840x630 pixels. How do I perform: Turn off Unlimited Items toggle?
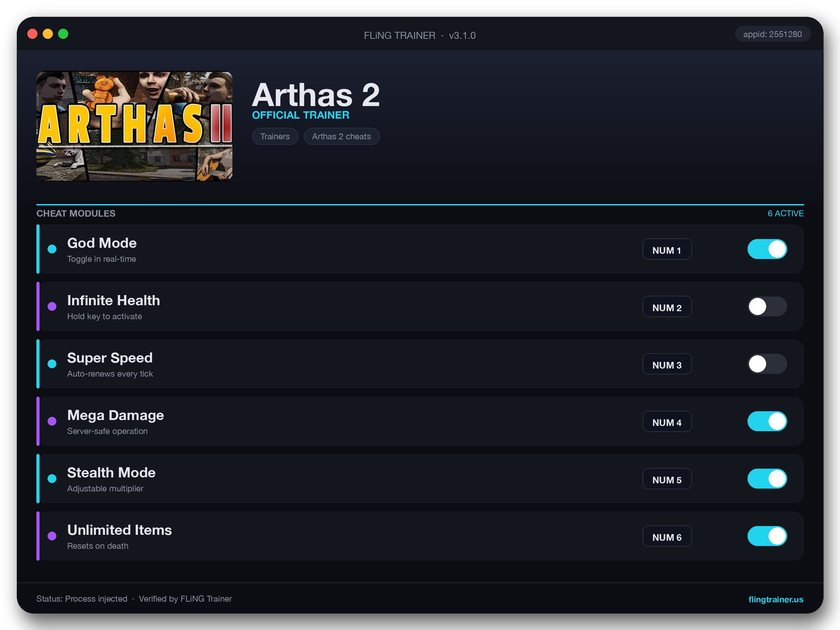pyautogui.click(x=767, y=536)
